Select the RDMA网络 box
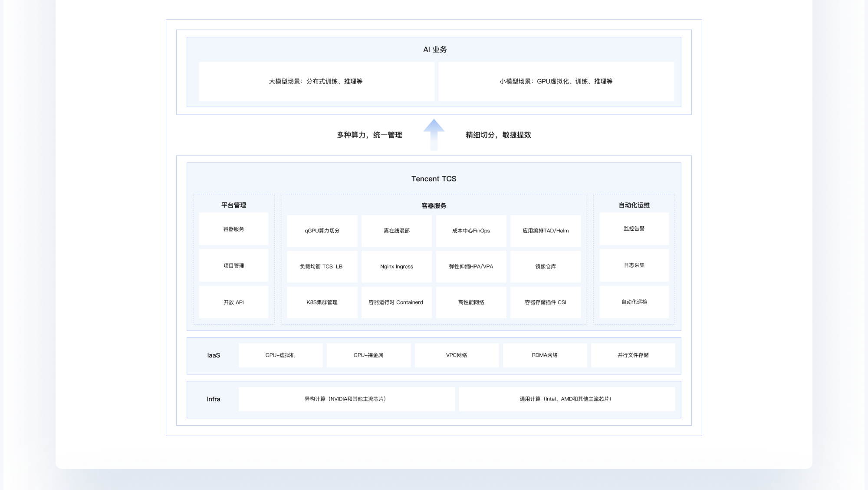The width and height of the screenshot is (868, 490). [x=545, y=355]
